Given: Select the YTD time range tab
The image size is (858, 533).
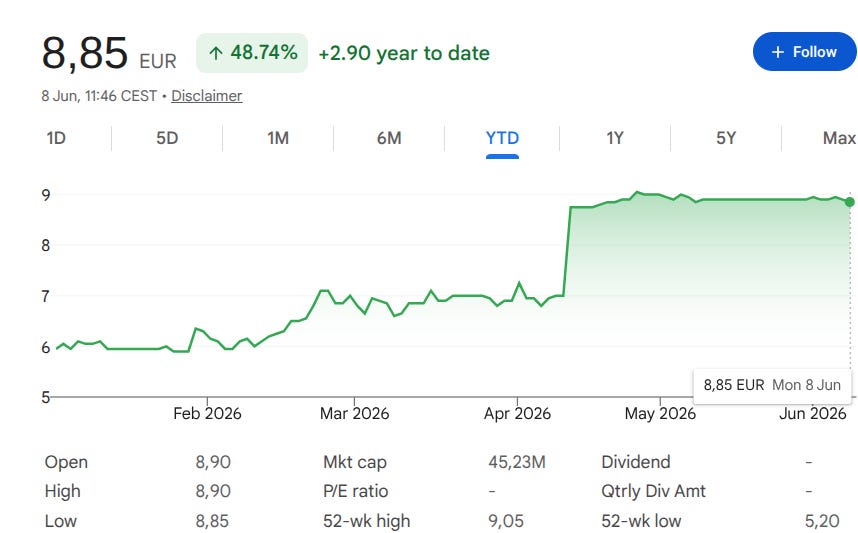Looking at the screenshot, I should coord(502,138).
